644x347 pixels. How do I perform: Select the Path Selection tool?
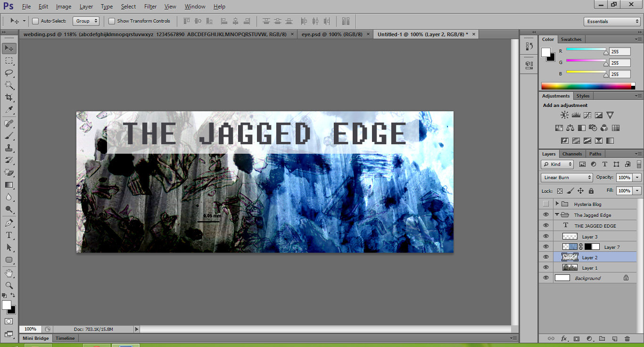pyautogui.click(x=9, y=248)
